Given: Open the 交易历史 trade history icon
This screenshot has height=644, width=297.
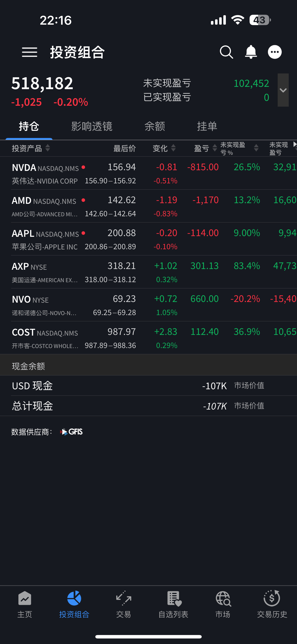Looking at the screenshot, I should [272, 598].
